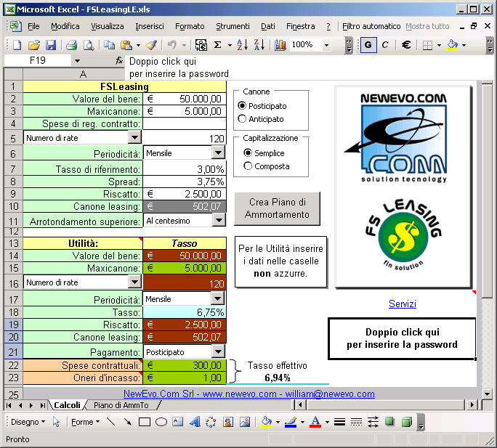Insert a Text Box from the drawing toolbar
The height and width of the screenshot is (448, 497).
(178, 422)
